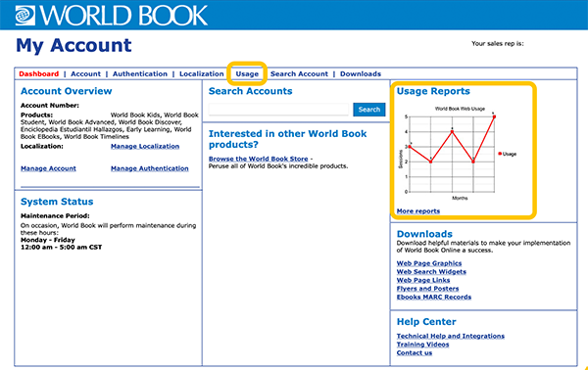
Task: Click the blue Search button
Action: click(x=369, y=110)
